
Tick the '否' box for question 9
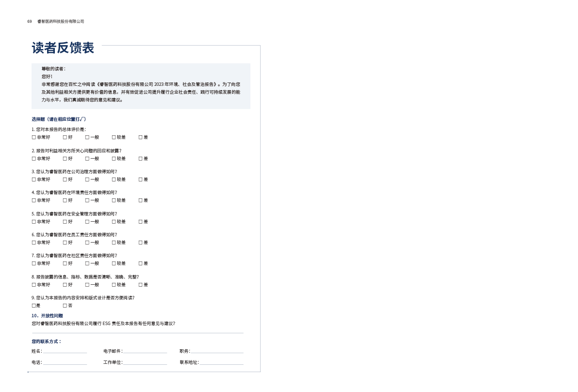coord(65,306)
